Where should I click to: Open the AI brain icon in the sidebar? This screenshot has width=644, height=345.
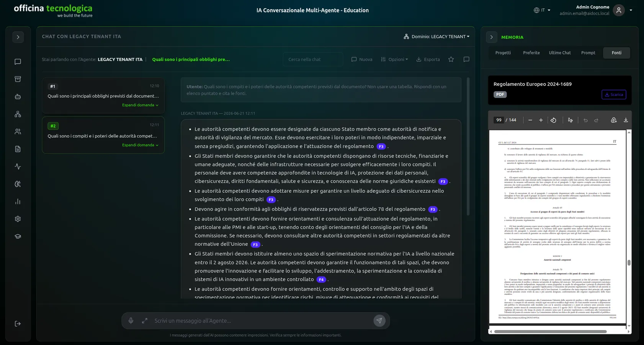click(18, 184)
